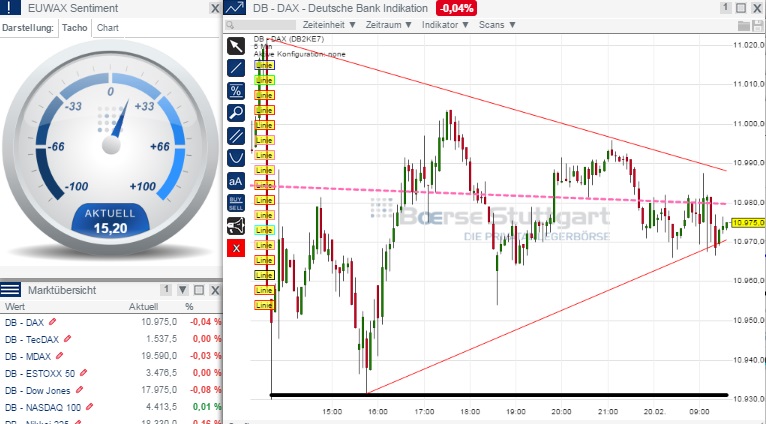Click the red X delete drawings button
The width and height of the screenshot is (766, 424).
(236, 248)
